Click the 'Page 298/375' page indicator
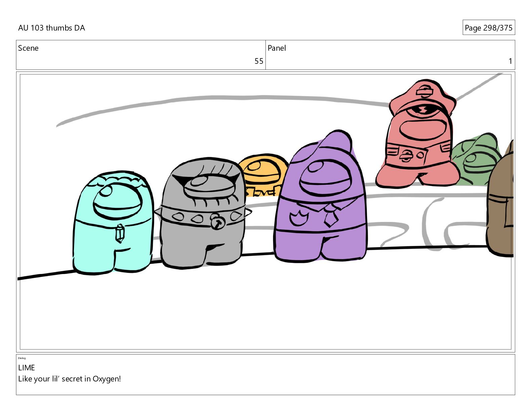Screen dimensions: 532x411 pos(488,28)
